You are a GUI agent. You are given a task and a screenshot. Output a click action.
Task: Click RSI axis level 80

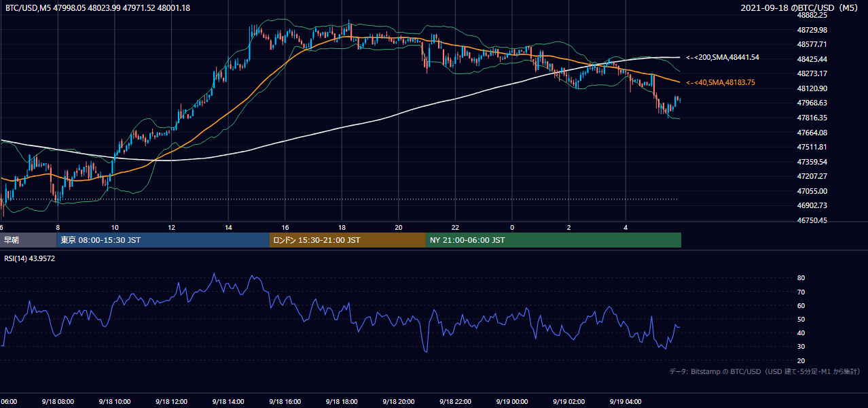pos(801,278)
